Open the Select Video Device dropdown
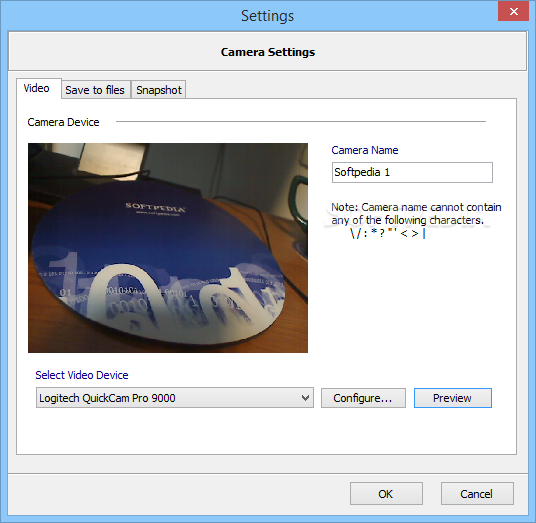Image resolution: width=536 pixels, height=523 pixels. point(175,398)
